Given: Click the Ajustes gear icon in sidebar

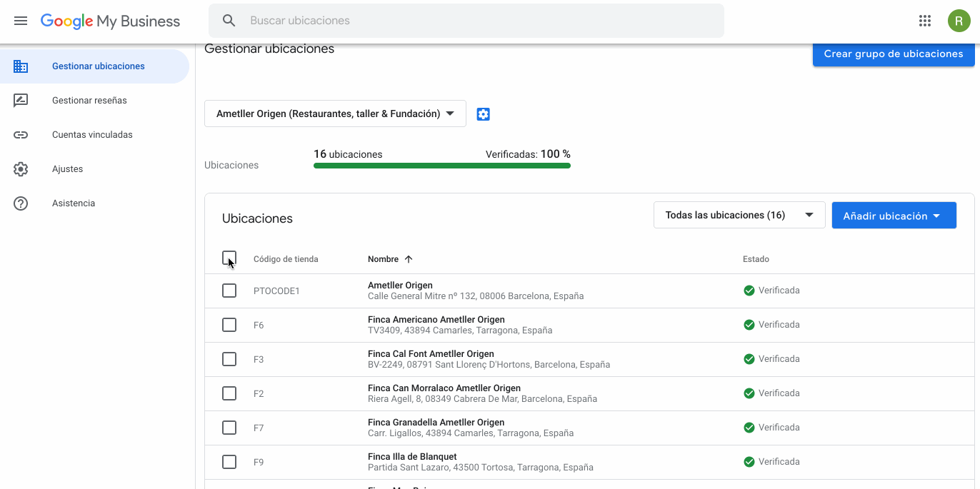Looking at the screenshot, I should pyautogui.click(x=21, y=169).
